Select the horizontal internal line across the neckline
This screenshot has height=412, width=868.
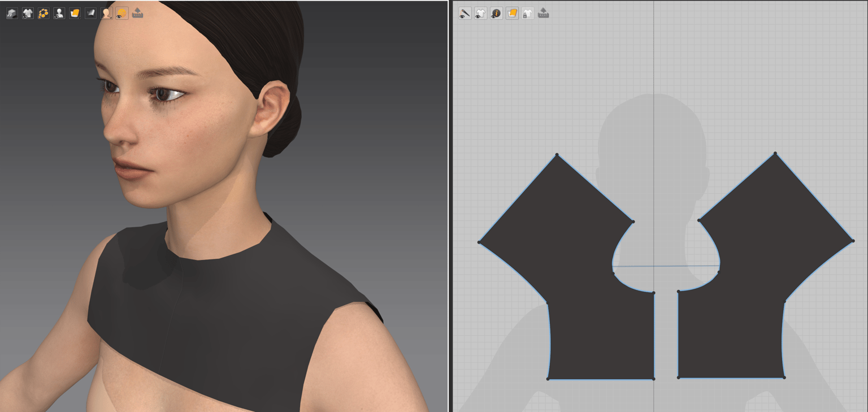[666, 266]
